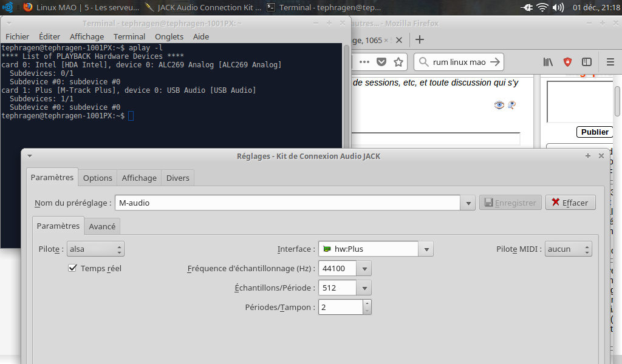
Task: Open the Pilote MIDI aucun selector
Action: pos(568,249)
